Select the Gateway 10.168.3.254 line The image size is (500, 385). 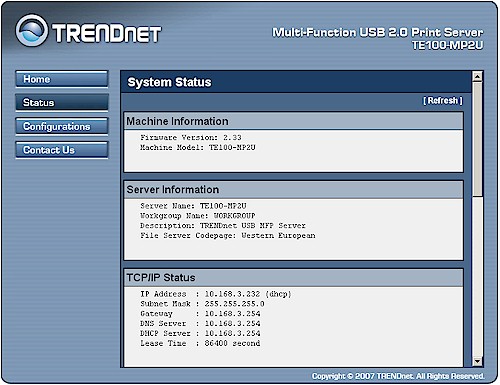[200, 314]
